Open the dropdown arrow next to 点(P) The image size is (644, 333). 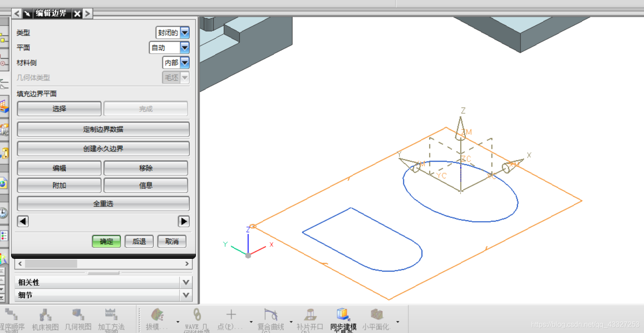tap(251, 322)
